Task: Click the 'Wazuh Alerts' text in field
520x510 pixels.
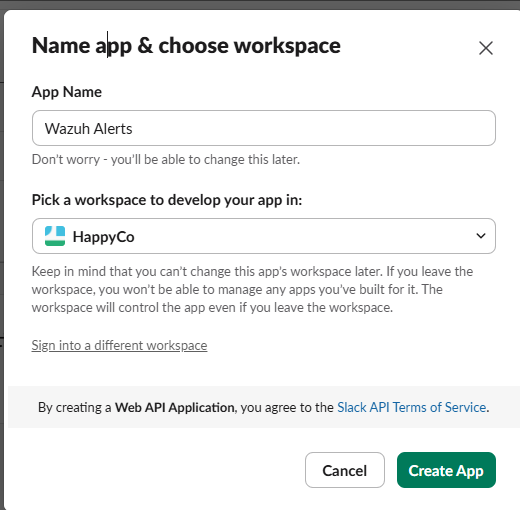Action: pyautogui.click(x=89, y=129)
